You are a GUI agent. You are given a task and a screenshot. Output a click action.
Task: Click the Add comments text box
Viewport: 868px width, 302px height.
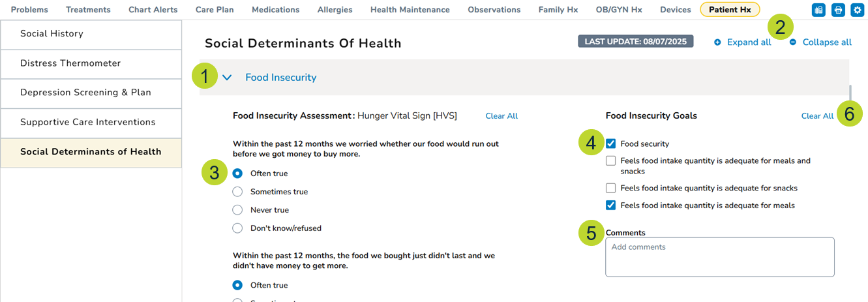click(x=719, y=256)
